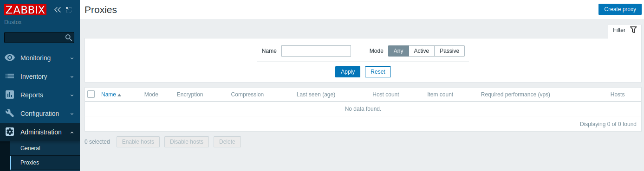644x171 pixels.
Task: Click the Reports chart icon
Action: (10, 95)
